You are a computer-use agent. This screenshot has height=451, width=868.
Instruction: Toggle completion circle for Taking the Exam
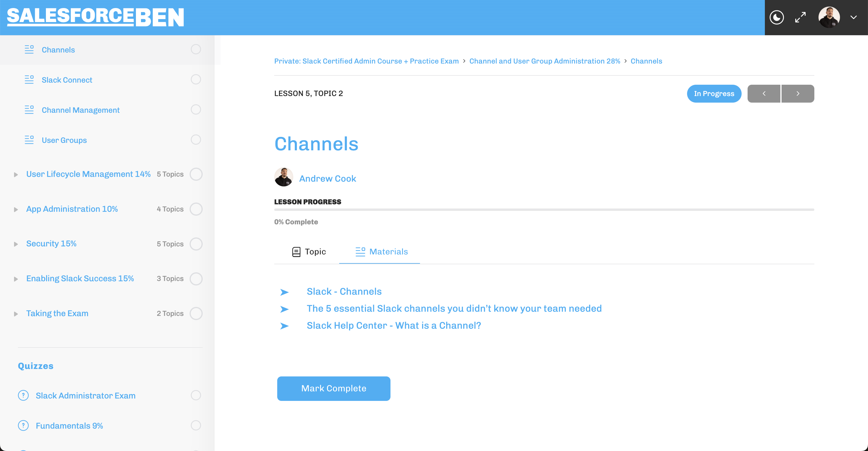point(196,313)
